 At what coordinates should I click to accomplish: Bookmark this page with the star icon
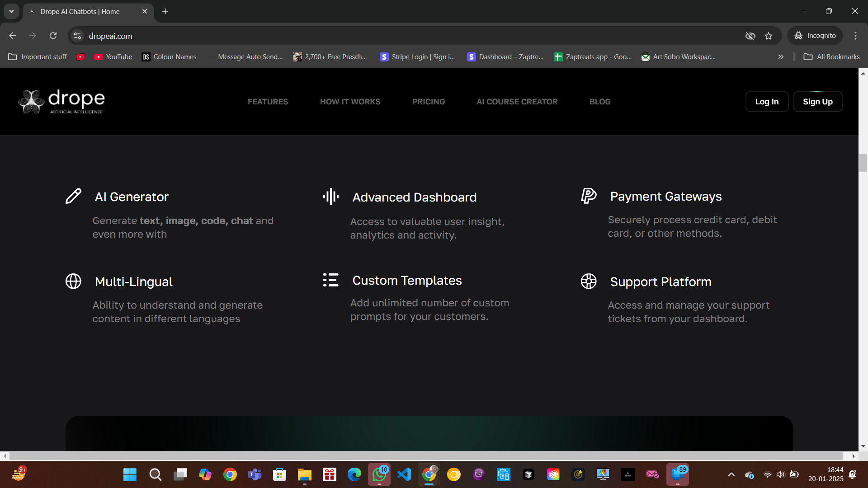pos(769,36)
